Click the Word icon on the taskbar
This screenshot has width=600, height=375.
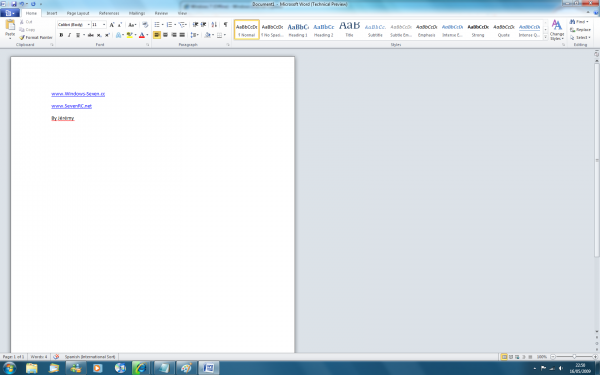[209, 368]
